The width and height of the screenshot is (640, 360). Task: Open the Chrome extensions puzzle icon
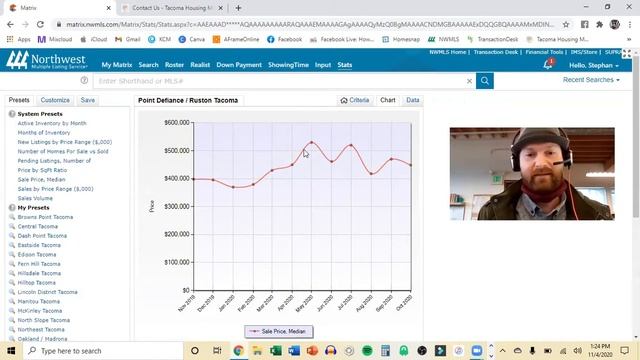[x=599, y=24]
